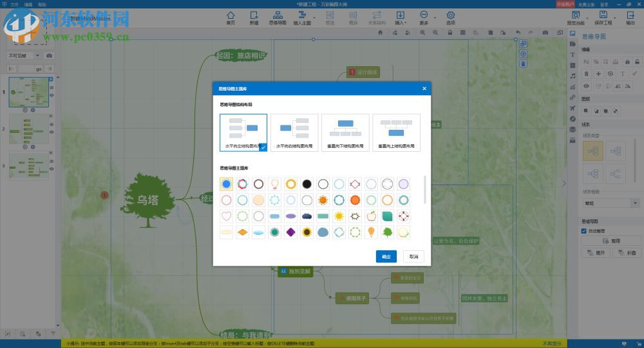
Task: Choose the yellow sun theme shape in third row
Action: 339,216
